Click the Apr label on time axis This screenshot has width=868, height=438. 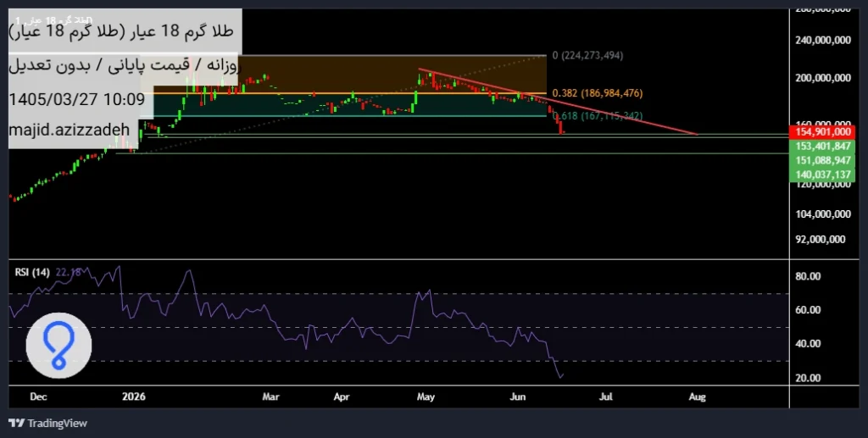[342, 397]
